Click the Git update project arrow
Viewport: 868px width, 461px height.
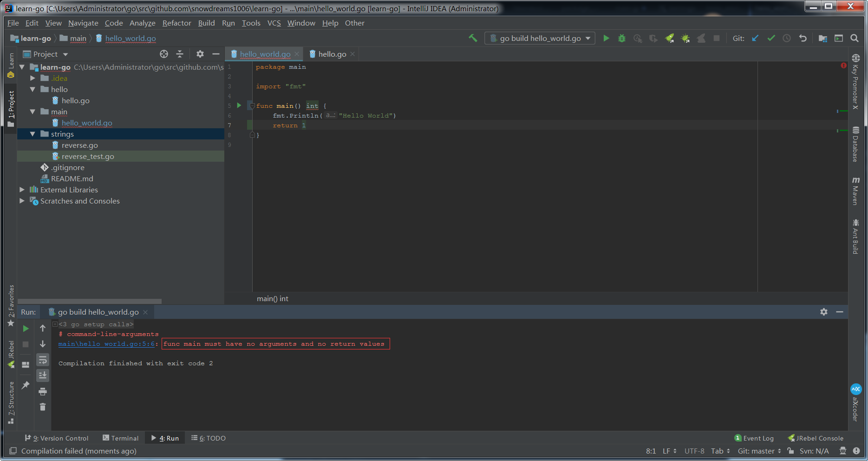coord(755,38)
